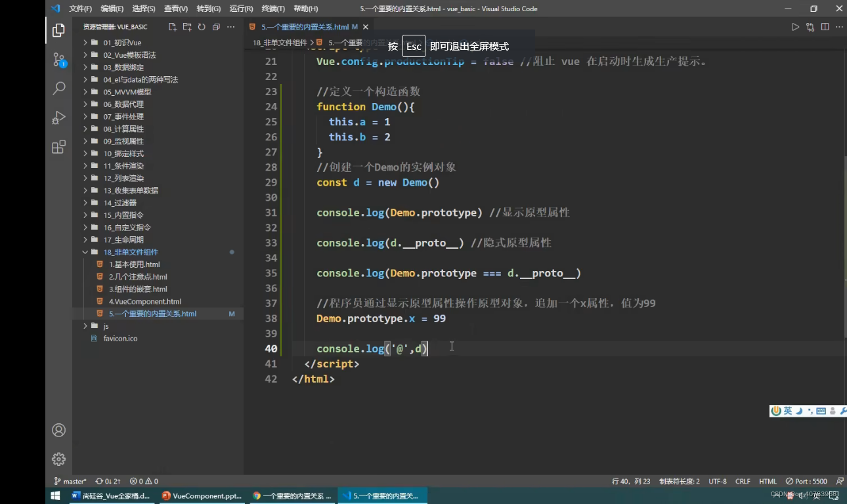Open the Explorer view in activity bar

58,30
